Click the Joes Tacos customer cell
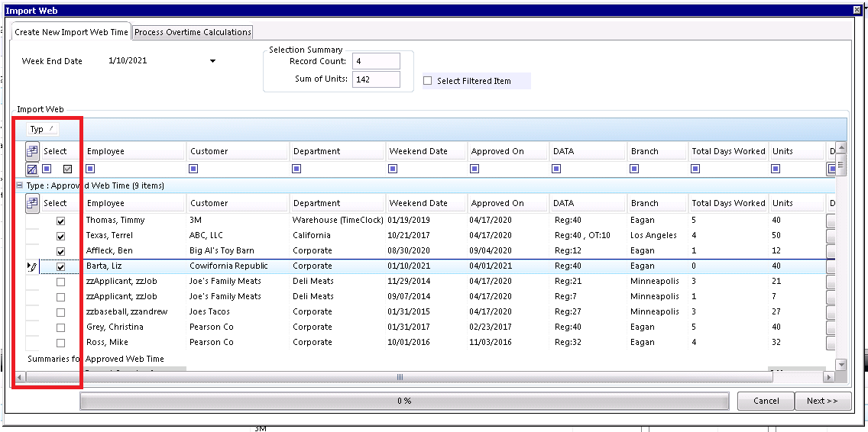Image resolution: width=868 pixels, height=432 pixels. [x=238, y=312]
